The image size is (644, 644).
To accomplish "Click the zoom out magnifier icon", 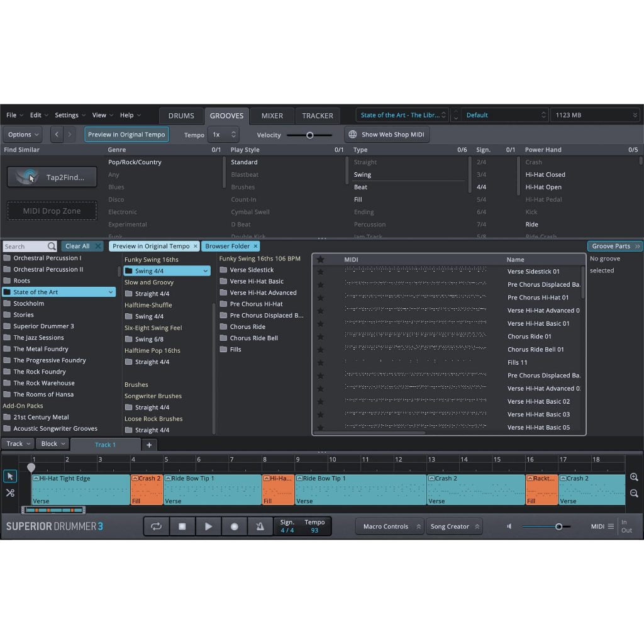I will [x=634, y=494].
